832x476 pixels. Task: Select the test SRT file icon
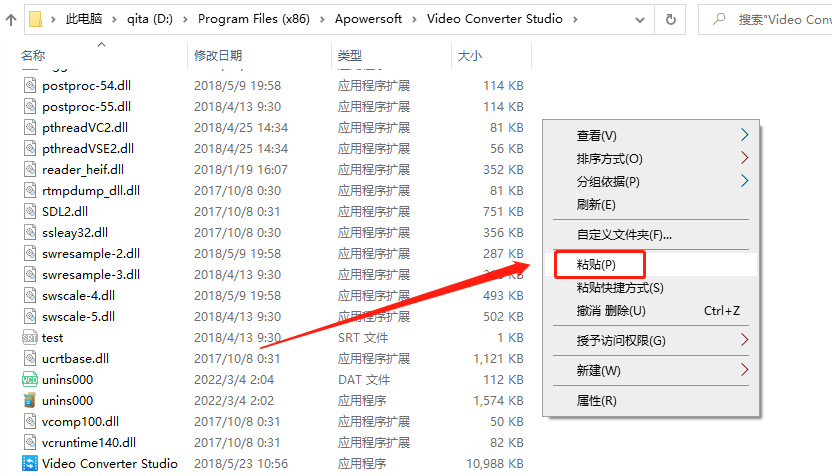(30, 337)
